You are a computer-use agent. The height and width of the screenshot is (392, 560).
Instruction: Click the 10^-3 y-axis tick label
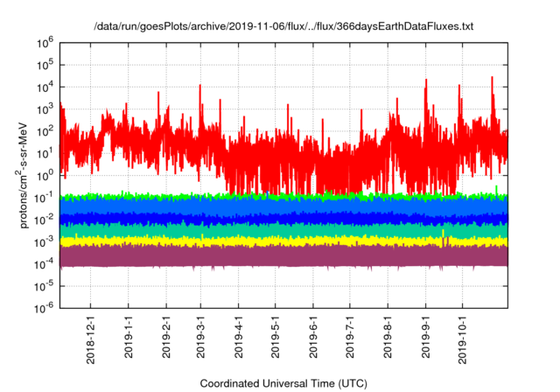[x=44, y=242]
